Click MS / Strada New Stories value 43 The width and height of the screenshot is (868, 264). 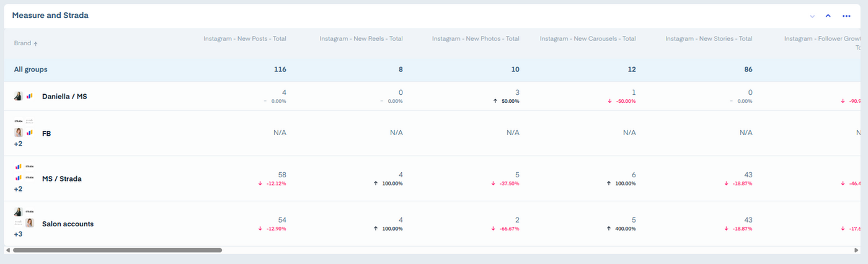(748, 175)
